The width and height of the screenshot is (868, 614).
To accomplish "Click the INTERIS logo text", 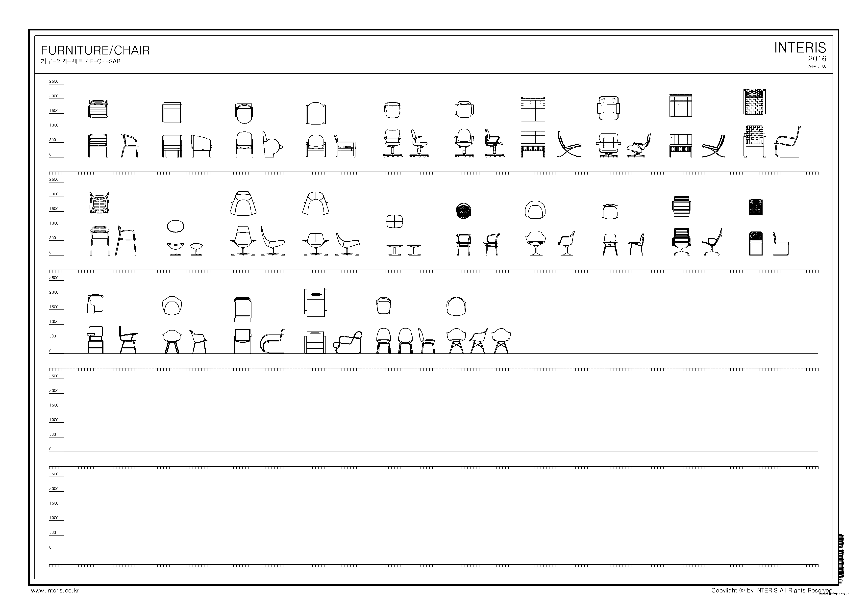I will pyautogui.click(x=800, y=48).
